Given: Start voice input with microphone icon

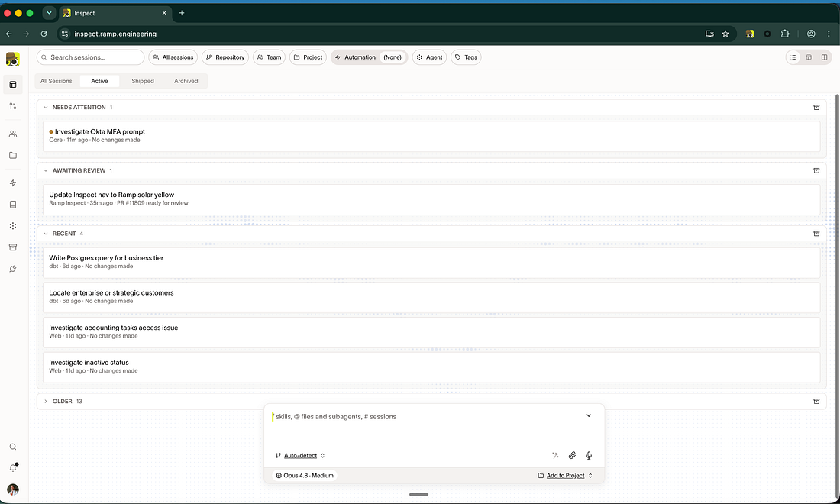Looking at the screenshot, I should (589, 455).
